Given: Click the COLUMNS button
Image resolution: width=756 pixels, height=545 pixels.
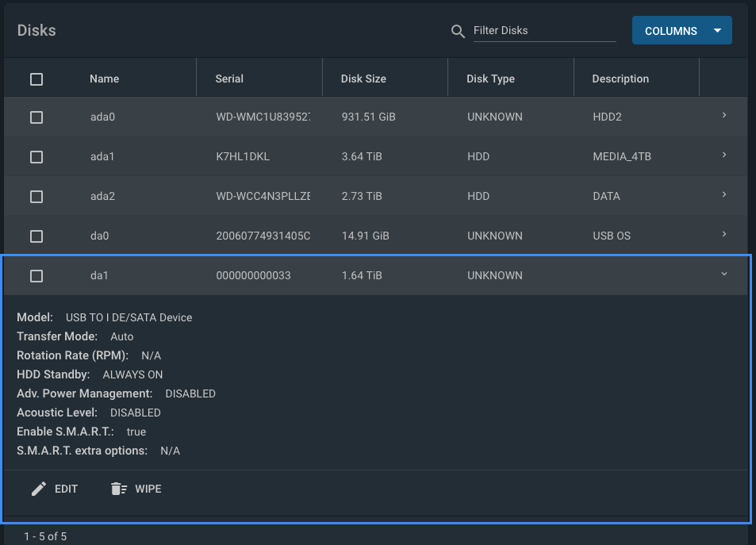Looking at the screenshot, I should [x=681, y=30].
